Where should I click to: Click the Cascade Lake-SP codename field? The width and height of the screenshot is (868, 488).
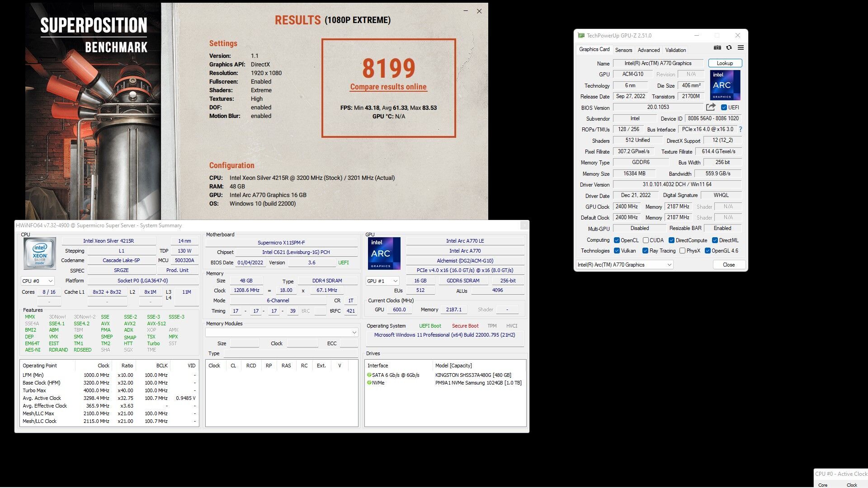[121, 260]
